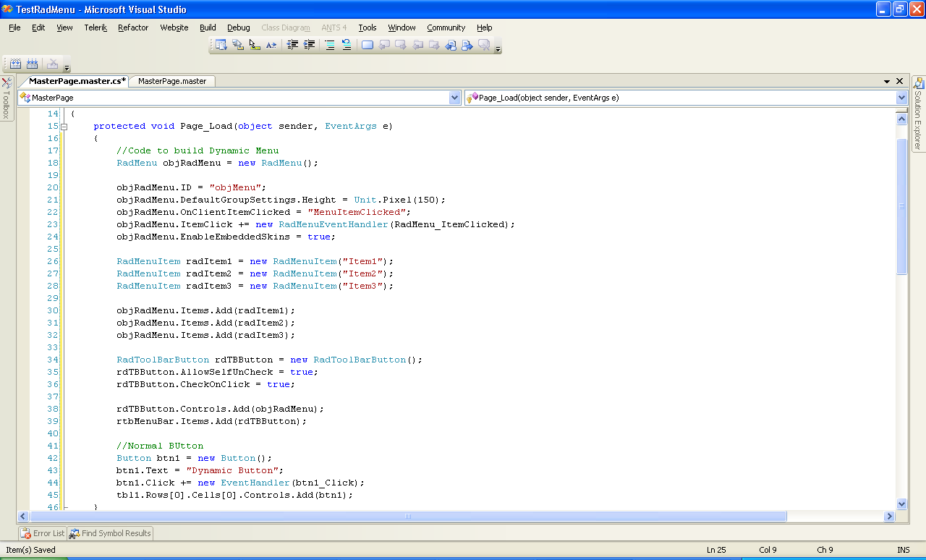Select the MasterPage.master.cs tab
Viewport: 926px width, 560px height.
(75, 81)
